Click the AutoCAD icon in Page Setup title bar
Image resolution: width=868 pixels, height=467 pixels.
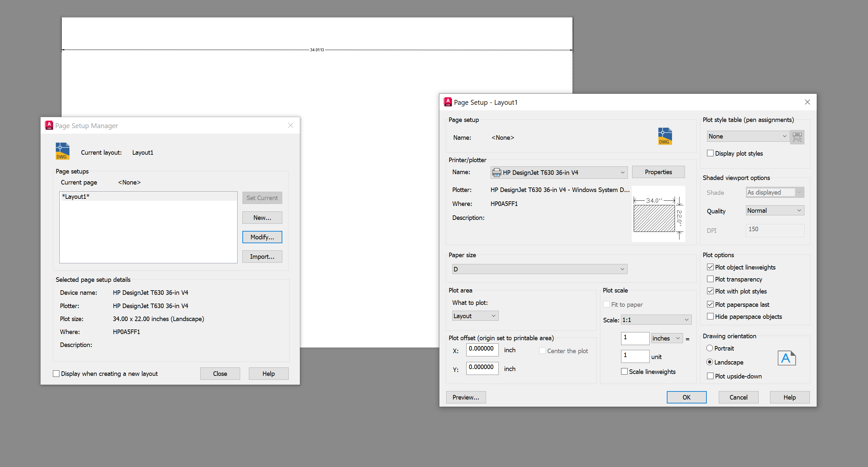tap(447, 102)
